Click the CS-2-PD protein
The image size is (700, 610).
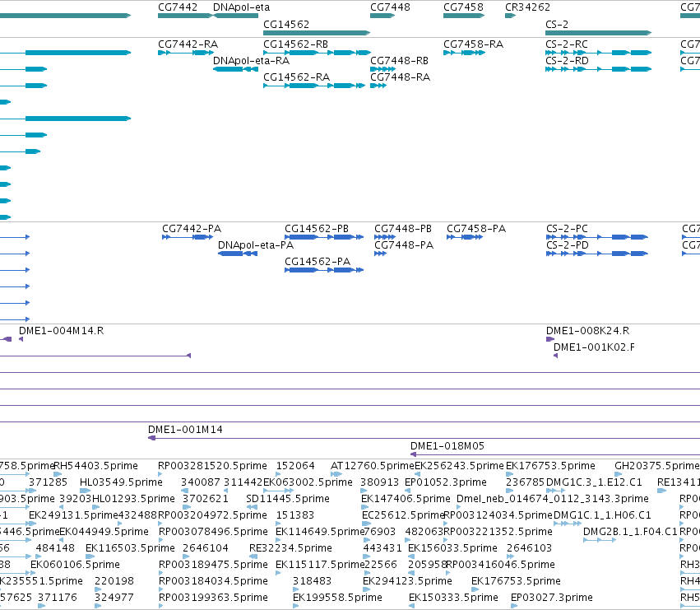click(568, 245)
